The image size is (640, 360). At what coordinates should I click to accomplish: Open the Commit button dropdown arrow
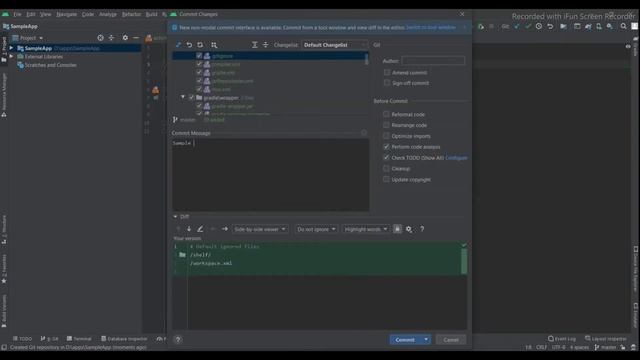[x=426, y=340]
